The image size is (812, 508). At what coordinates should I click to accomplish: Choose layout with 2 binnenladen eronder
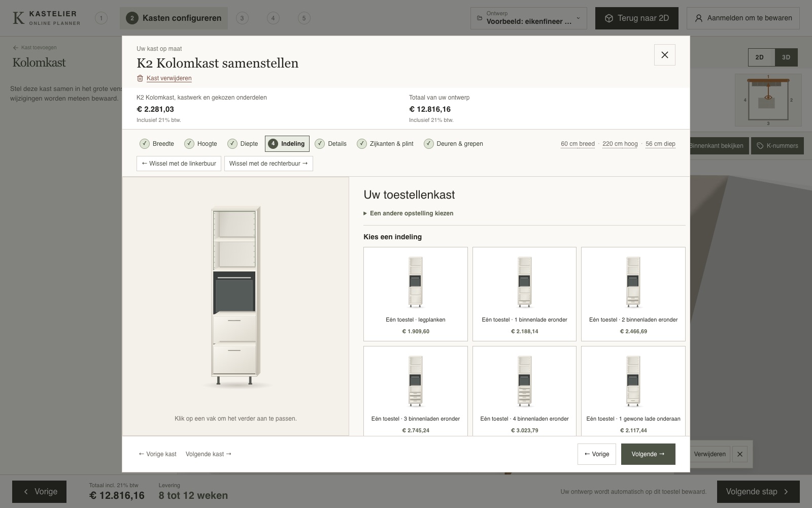(x=633, y=294)
